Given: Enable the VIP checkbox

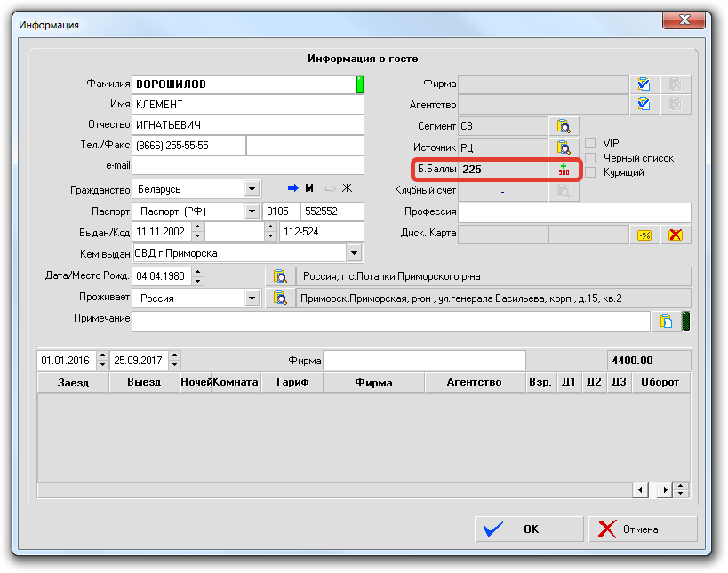Looking at the screenshot, I should tap(590, 144).
